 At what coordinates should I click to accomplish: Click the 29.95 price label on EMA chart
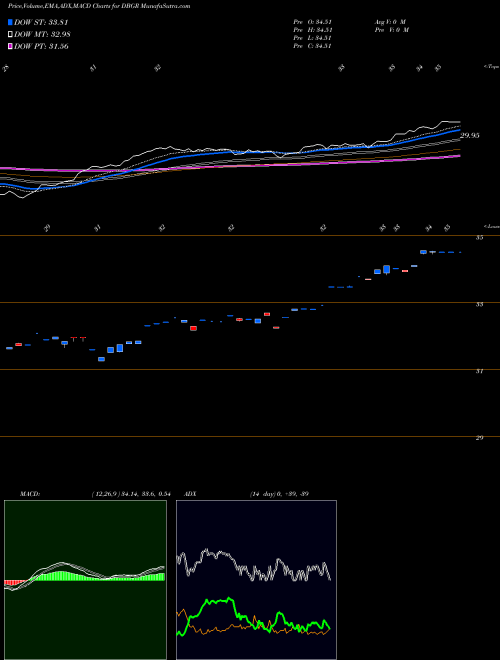click(470, 136)
